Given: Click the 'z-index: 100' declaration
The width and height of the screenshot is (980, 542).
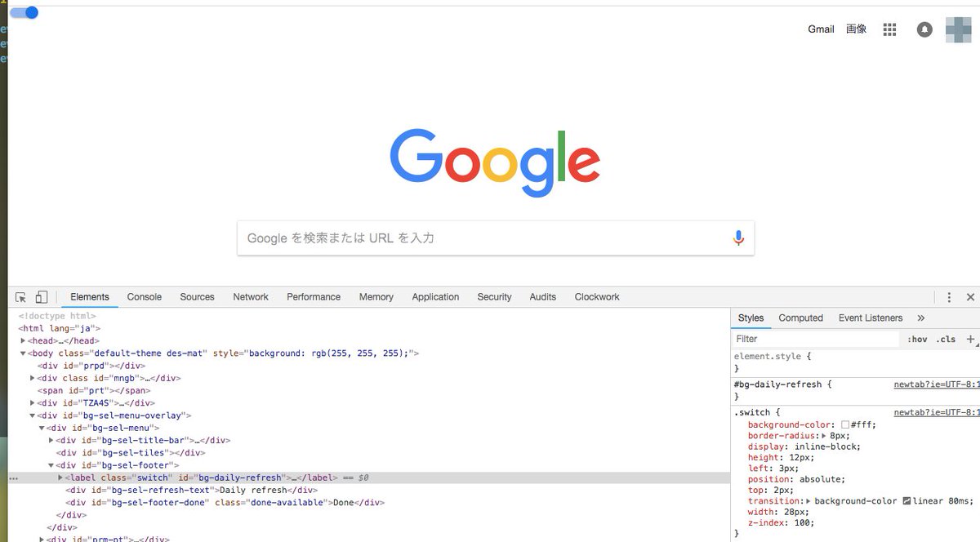Looking at the screenshot, I should pos(782,523).
